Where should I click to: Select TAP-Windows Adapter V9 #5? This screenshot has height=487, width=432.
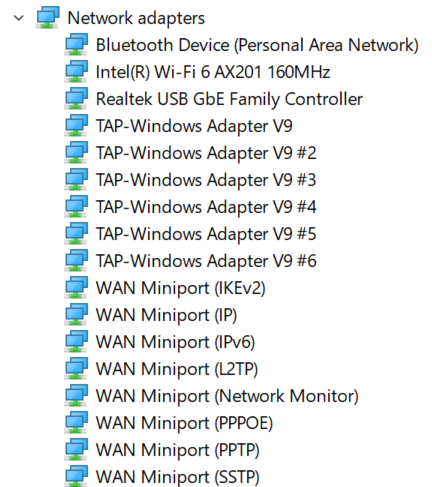[206, 234]
